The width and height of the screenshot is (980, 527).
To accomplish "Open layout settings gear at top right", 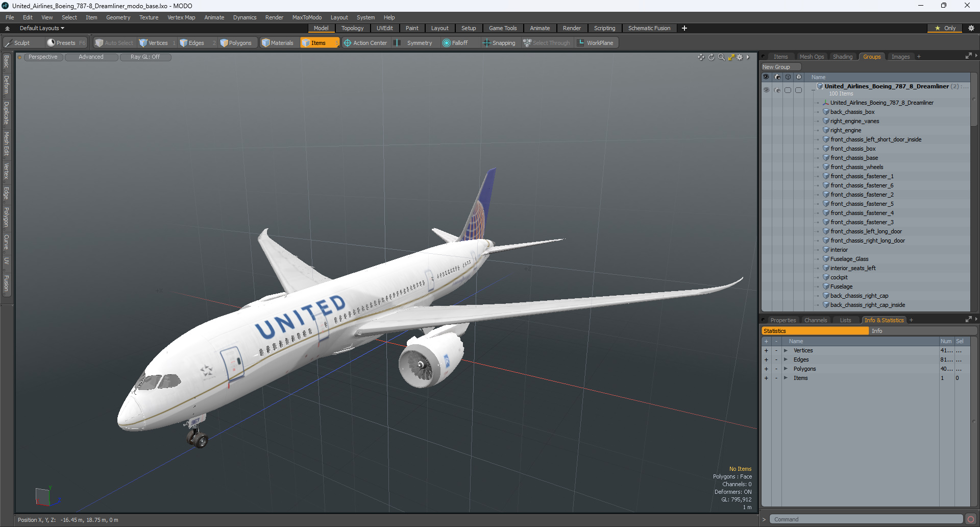I will [x=971, y=28].
